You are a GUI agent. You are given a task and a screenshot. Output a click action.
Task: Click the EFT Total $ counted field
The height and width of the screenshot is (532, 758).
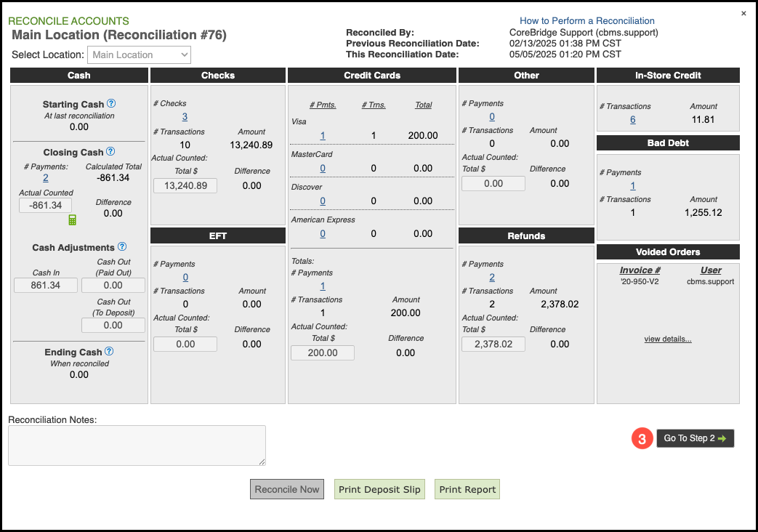click(x=185, y=344)
